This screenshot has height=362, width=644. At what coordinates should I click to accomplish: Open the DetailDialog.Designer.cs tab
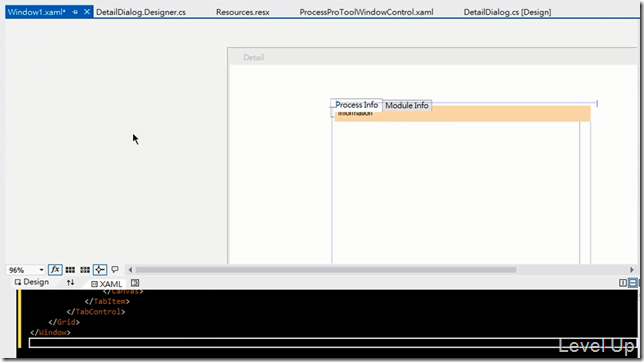(x=141, y=12)
